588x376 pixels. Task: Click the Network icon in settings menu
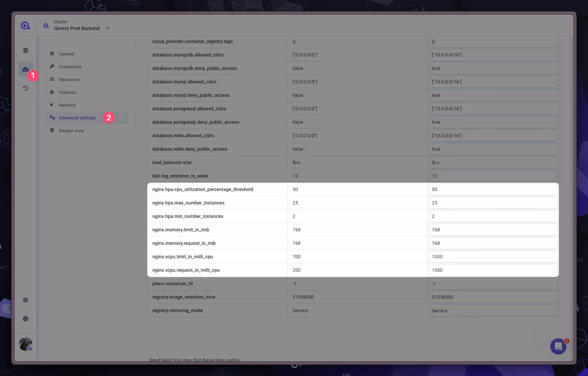click(x=51, y=105)
